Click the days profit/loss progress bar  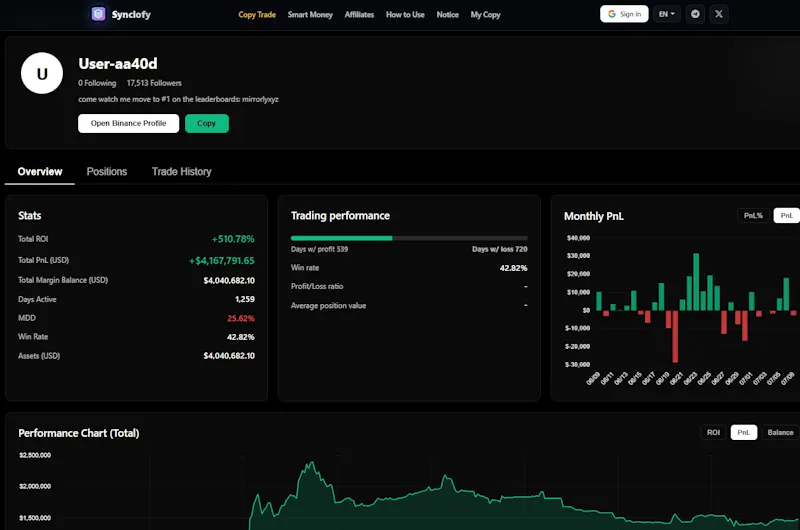tap(409, 238)
